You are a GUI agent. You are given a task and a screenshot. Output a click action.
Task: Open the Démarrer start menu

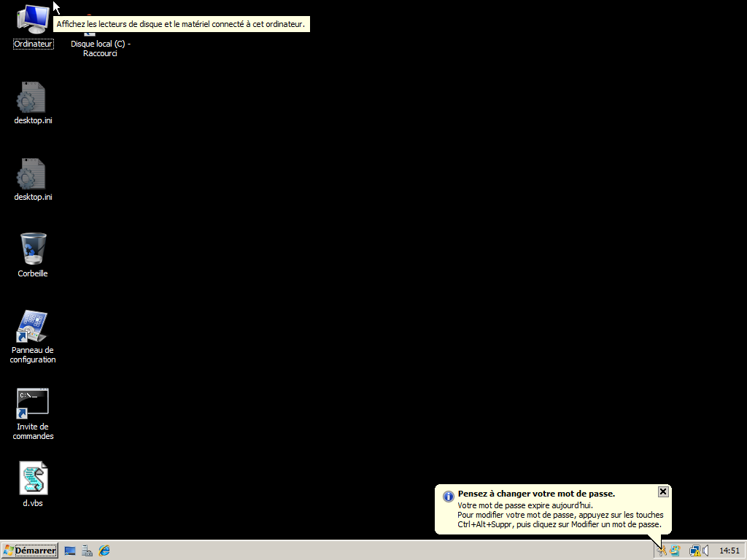click(30, 551)
